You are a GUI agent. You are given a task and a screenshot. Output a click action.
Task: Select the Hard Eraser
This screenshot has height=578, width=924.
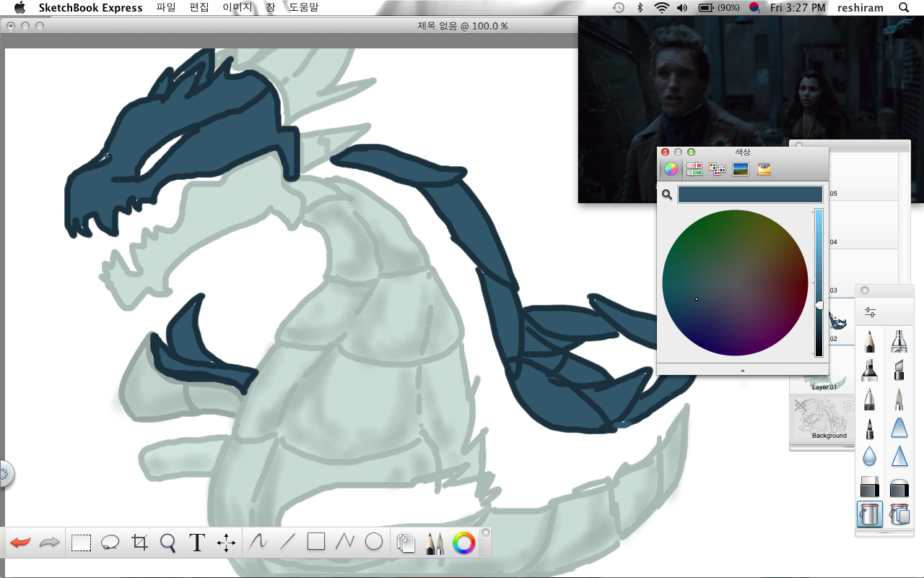[x=870, y=486]
